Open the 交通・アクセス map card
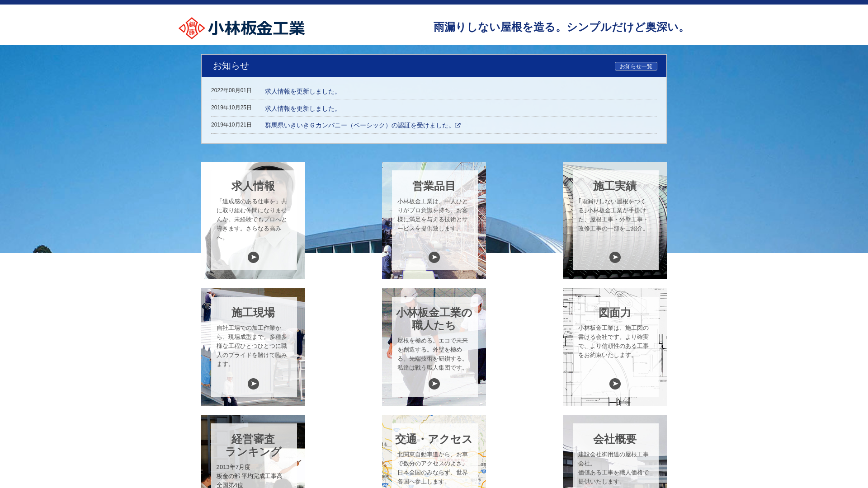This screenshot has height=488, width=868. point(434,439)
